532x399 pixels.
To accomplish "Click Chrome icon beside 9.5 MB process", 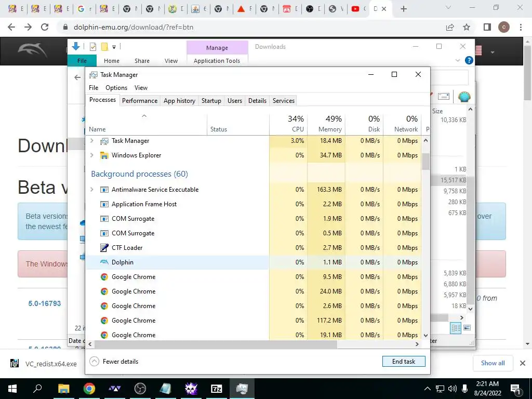I will (x=104, y=277).
